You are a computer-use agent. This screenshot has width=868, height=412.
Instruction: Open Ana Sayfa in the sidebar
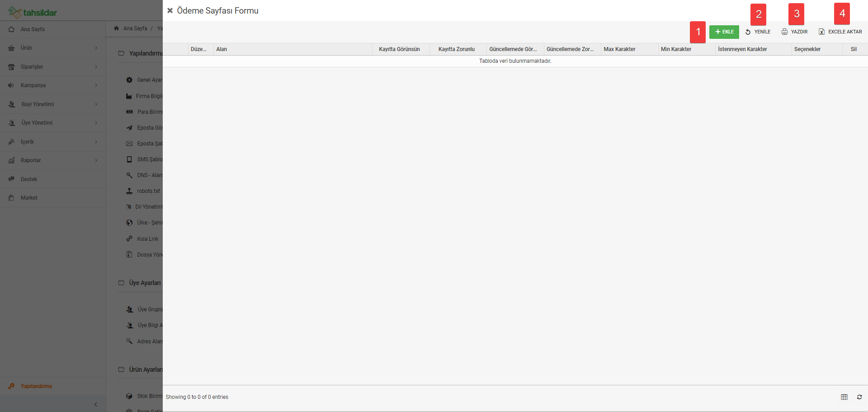(53, 29)
